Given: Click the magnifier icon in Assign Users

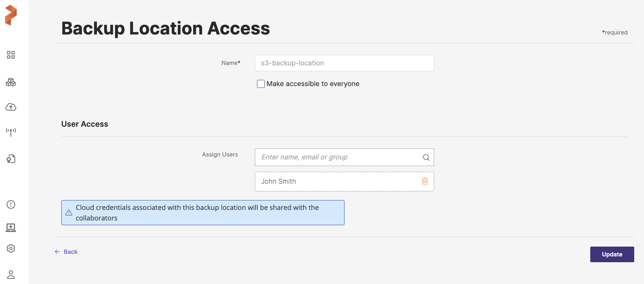Looking at the screenshot, I should tap(426, 157).
